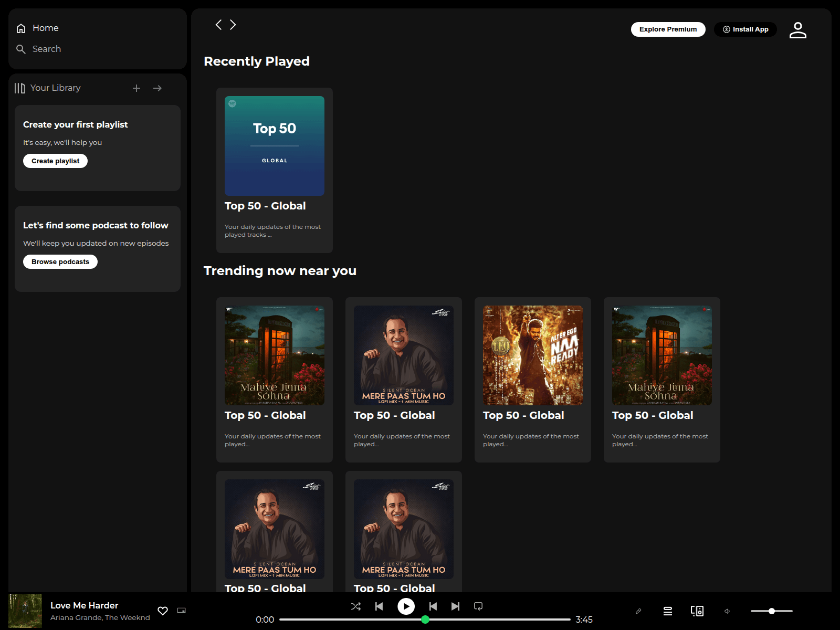
Task: Expand Your Library with the arrow icon
Action: click(157, 88)
